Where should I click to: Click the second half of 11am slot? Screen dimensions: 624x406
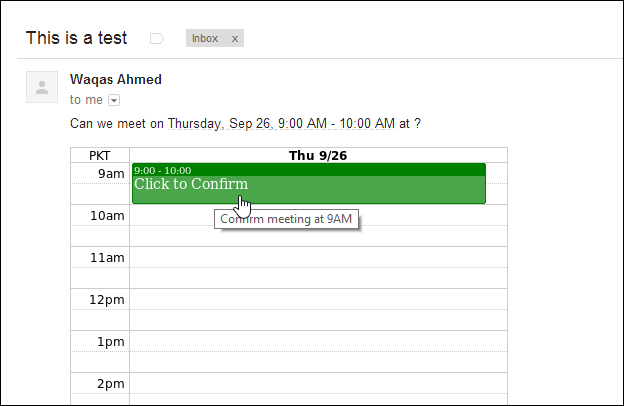point(318,278)
